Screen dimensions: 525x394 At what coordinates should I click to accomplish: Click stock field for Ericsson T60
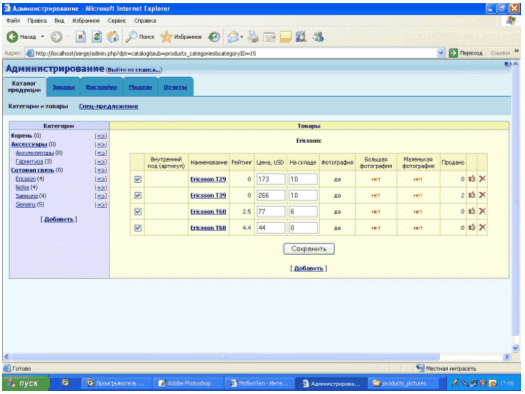303,212
